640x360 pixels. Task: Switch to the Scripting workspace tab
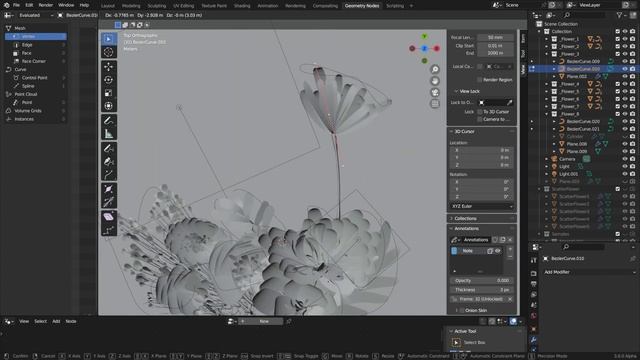[395, 6]
